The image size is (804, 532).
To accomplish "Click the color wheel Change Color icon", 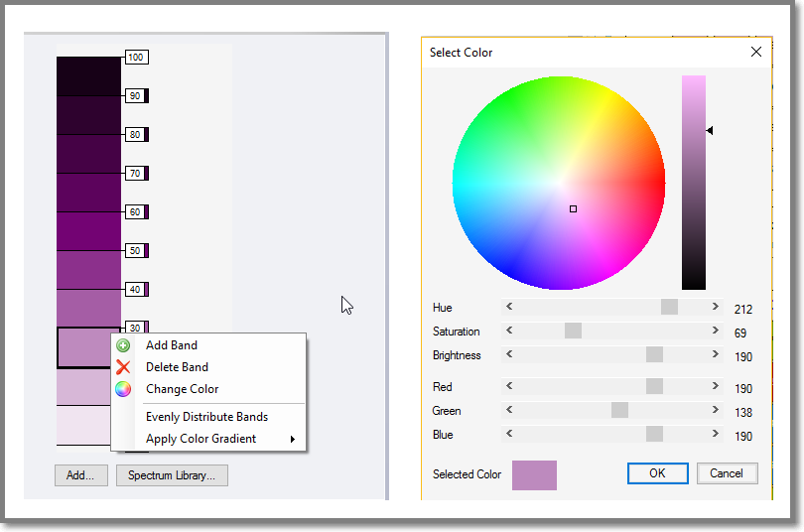I will pos(123,389).
